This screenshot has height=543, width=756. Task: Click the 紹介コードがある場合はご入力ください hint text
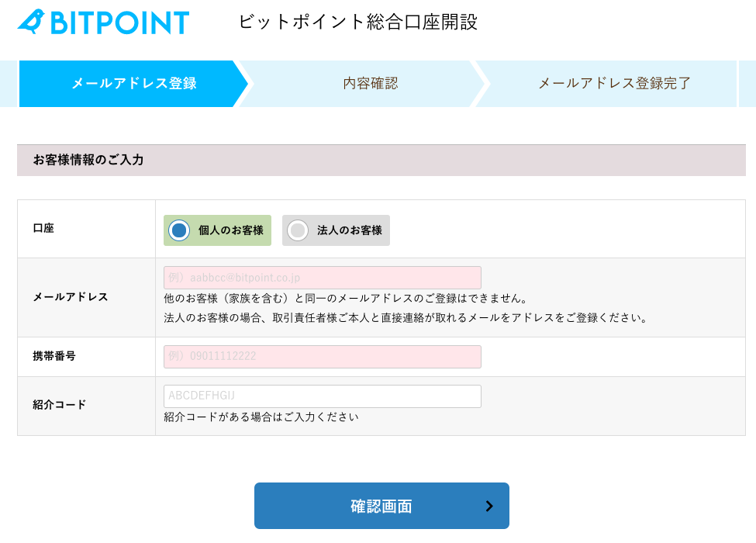pos(261,417)
